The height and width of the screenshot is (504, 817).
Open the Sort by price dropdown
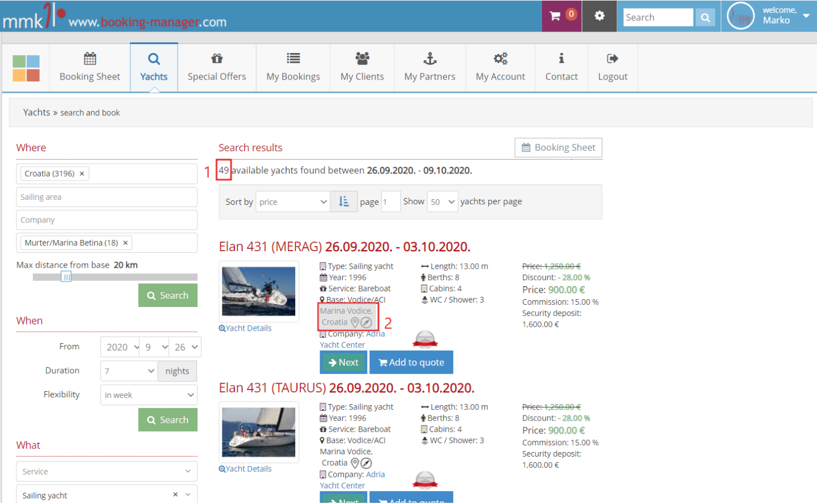tap(292, 201)
